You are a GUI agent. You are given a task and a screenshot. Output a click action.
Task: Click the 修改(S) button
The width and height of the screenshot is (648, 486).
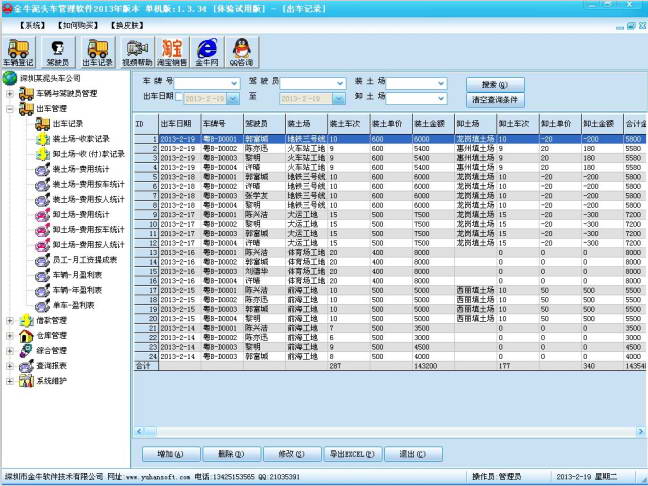point(292,454)
